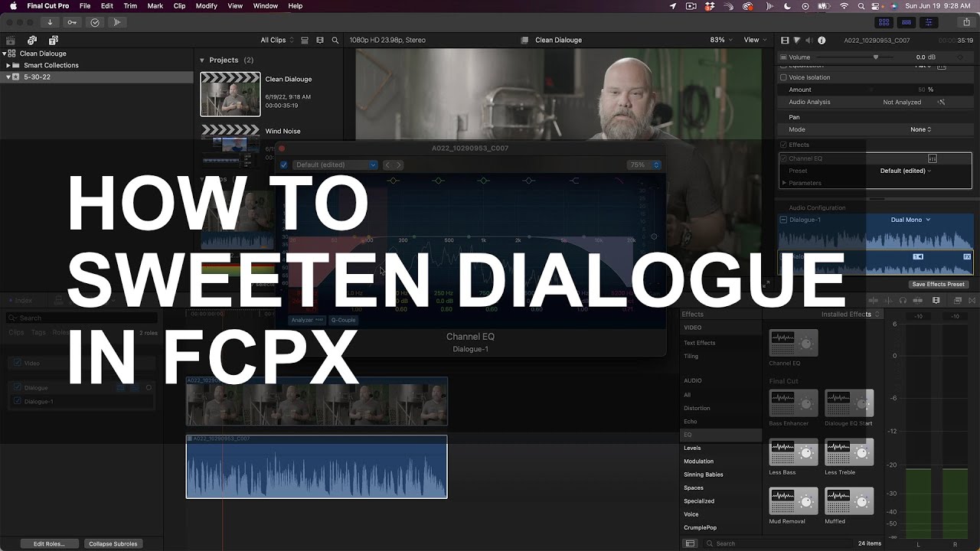This screenshot has width=980, height=551.
Task: Open the Modify menu
Action: tap(207, 5)
